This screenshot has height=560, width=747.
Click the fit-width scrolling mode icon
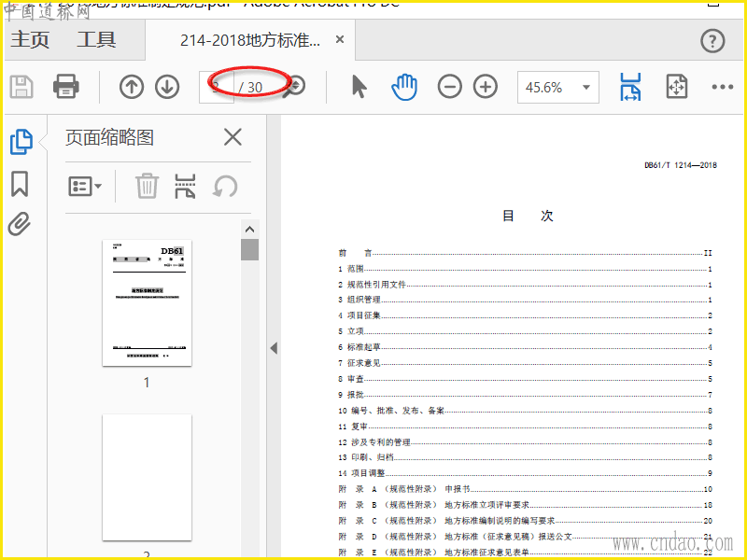(x=630, y=87)
